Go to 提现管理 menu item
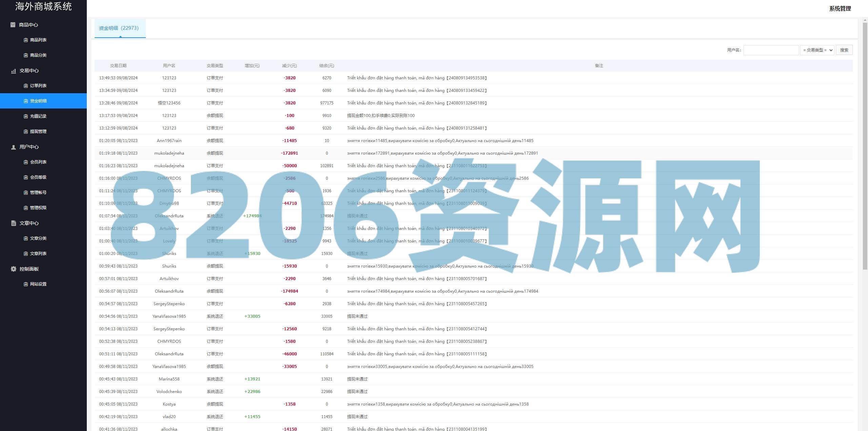 pyautogui.click(x=38, y=132)
